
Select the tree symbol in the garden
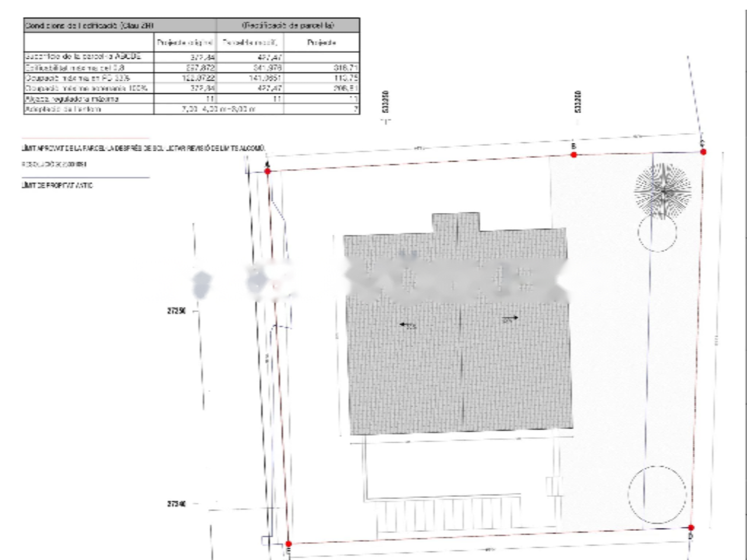pos(663,190)
